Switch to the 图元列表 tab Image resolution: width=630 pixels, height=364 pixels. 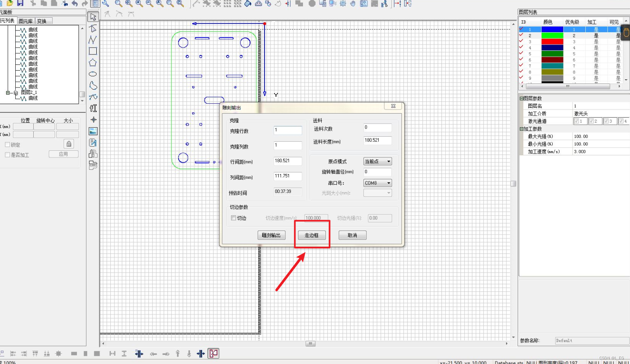[7, 21]
